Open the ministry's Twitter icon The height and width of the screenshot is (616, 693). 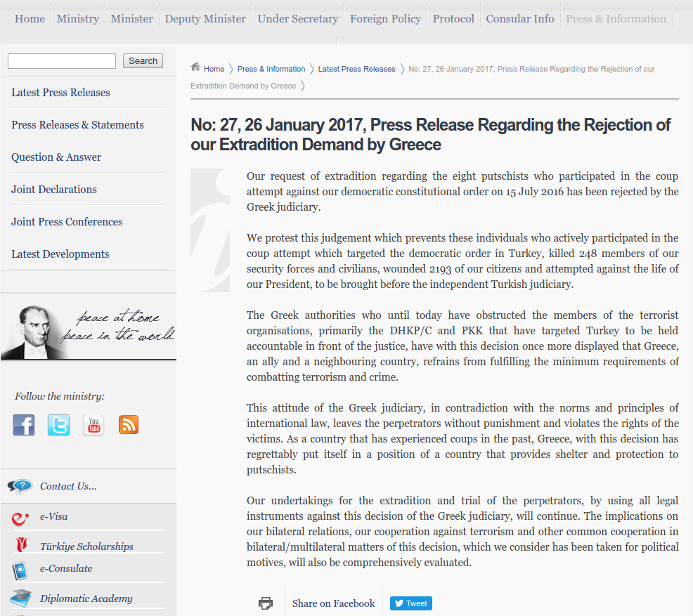(59, 425)
